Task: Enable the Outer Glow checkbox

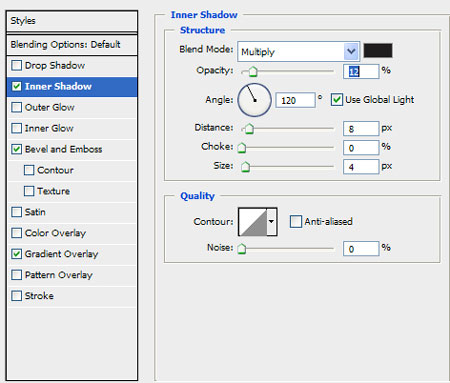Action: pos(16,107)
